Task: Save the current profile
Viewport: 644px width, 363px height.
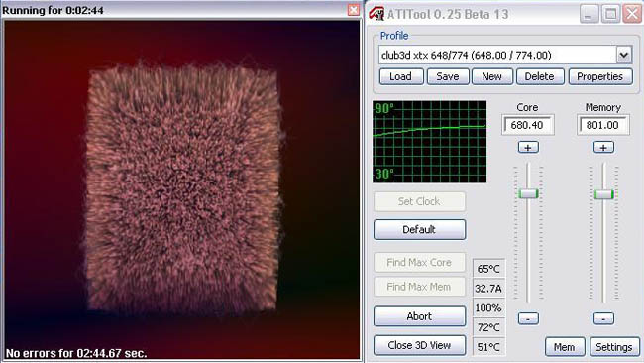Action: point(448,77)
